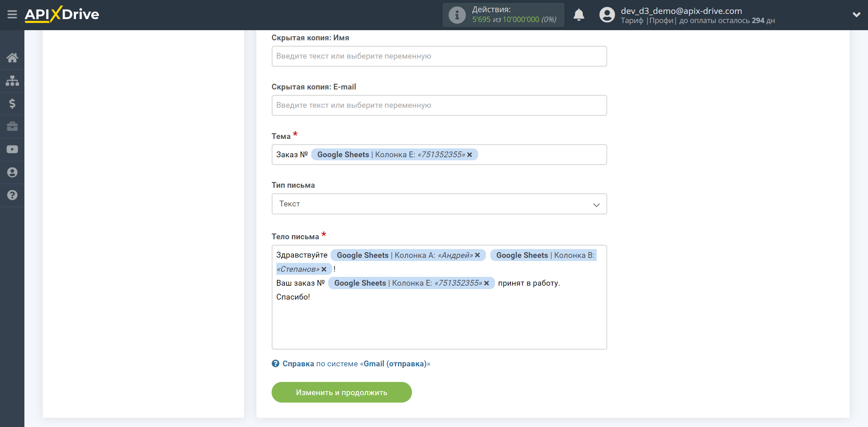Expand the account dropdown chevron
Viewport: 868px width, 427px height.
click(856, 15)
